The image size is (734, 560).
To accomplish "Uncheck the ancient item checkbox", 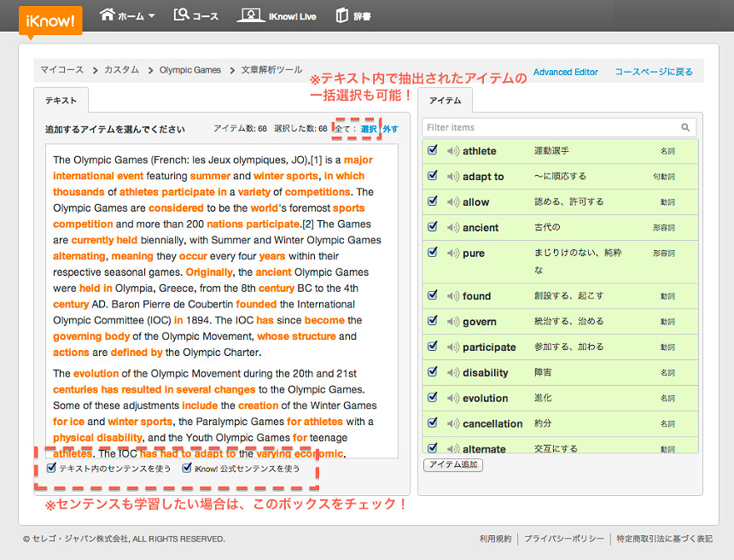I will (x=433, y=226).
